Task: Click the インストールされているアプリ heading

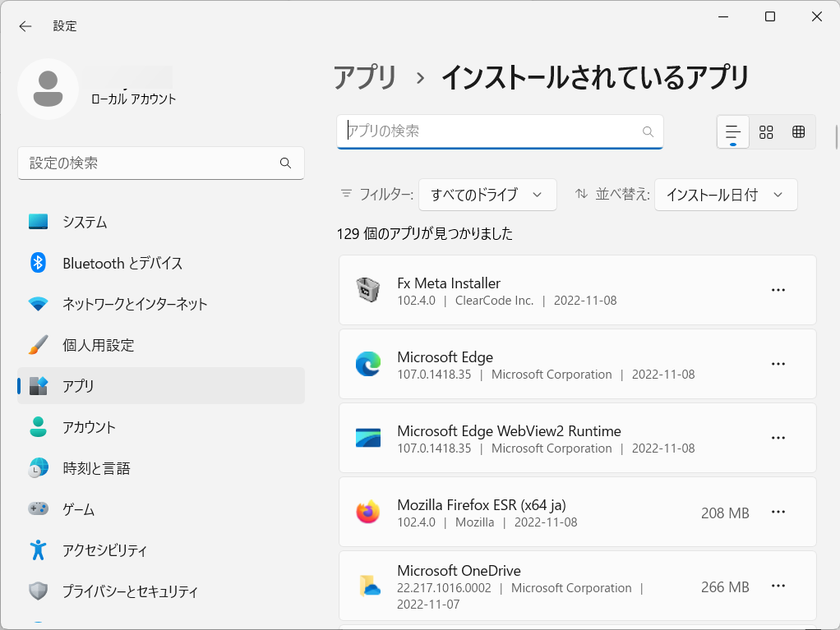Action: pos(594,77)
